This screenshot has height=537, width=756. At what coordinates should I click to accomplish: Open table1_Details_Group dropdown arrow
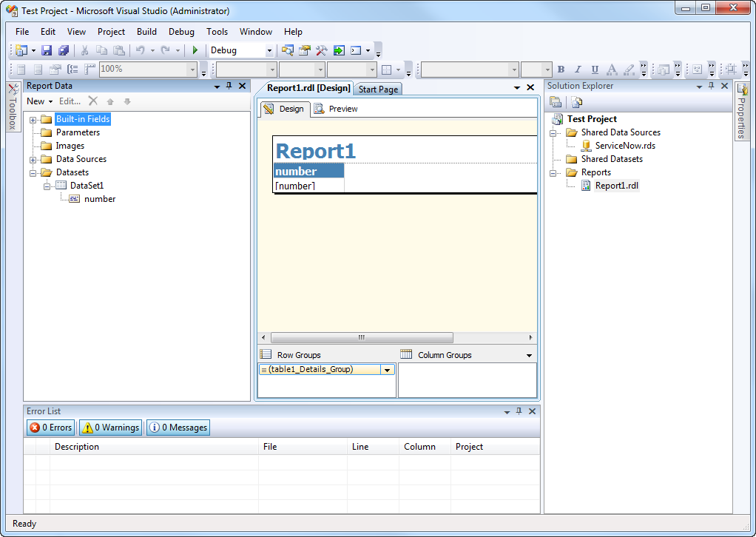pos(387,370)
